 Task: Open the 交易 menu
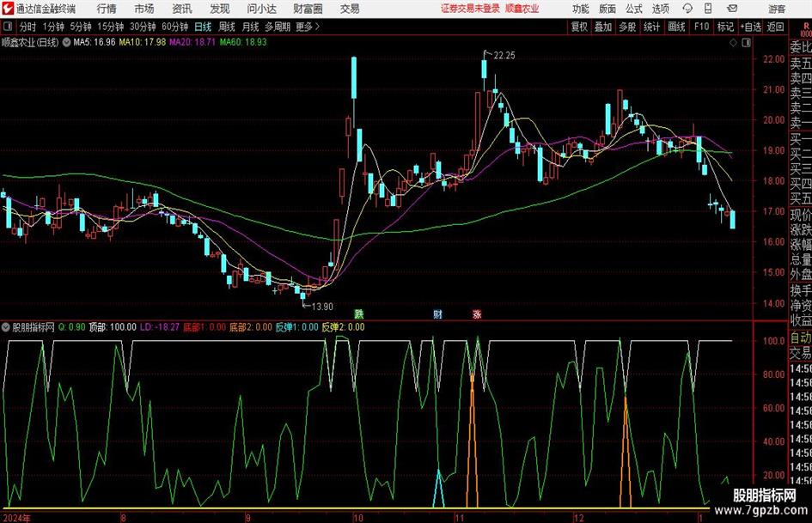click(x=350, y=9)
